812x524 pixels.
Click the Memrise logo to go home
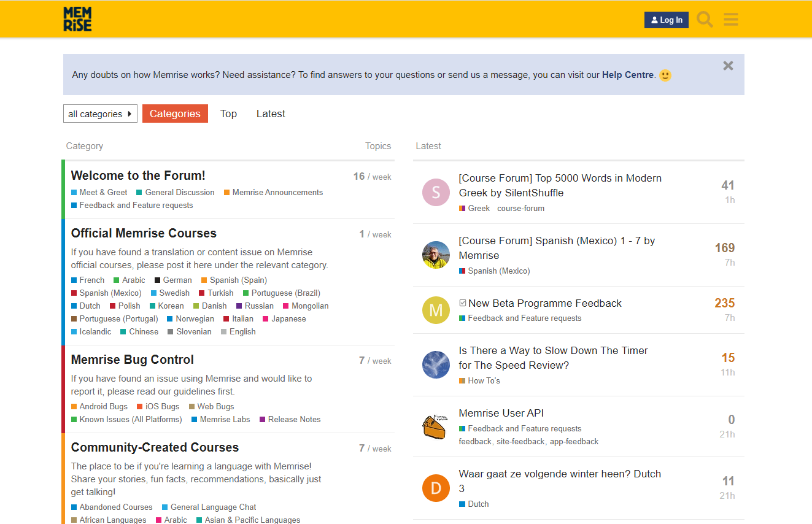77,19
